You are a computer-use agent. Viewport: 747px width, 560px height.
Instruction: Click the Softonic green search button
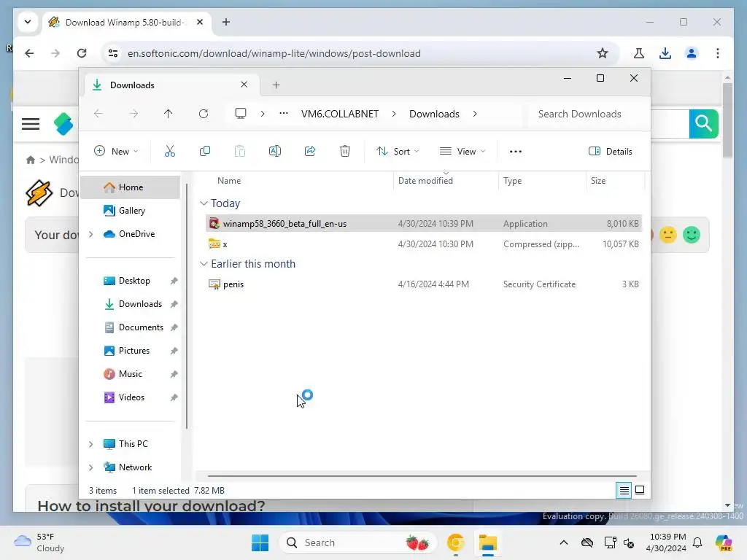(704, 124)
